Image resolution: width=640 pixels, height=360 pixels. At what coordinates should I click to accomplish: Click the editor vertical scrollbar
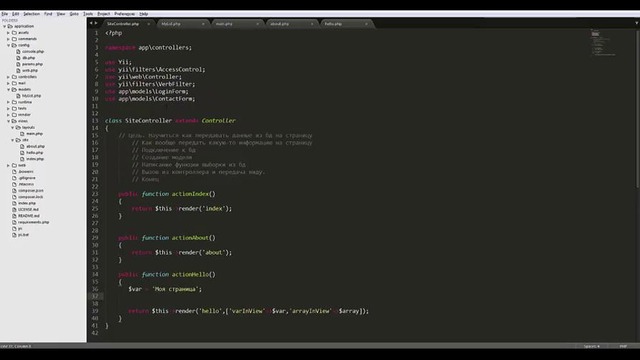tap(637, 108)
